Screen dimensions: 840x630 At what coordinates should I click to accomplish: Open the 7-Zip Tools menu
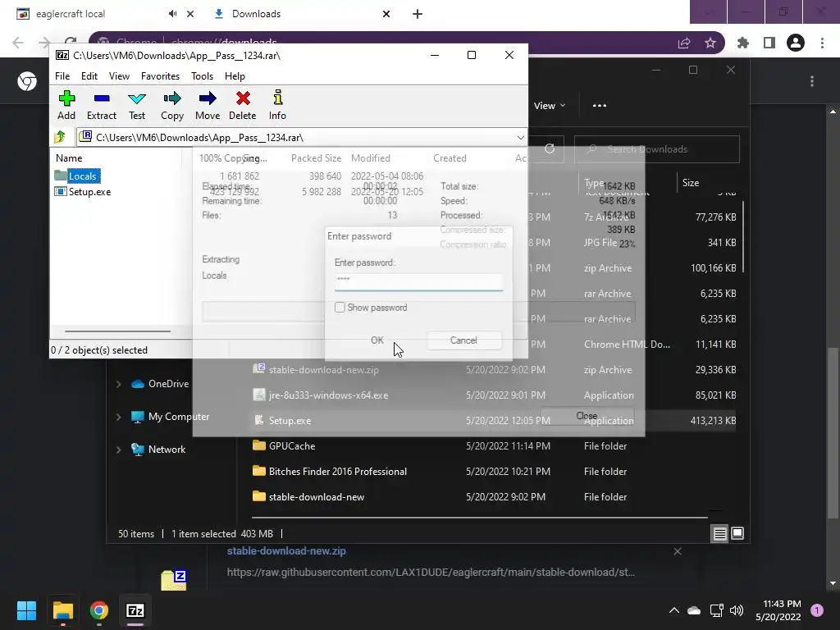tap(202, 76)
